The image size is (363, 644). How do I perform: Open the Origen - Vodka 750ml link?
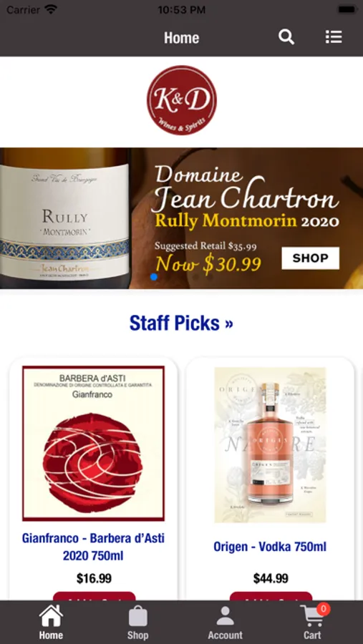point(270,547)
